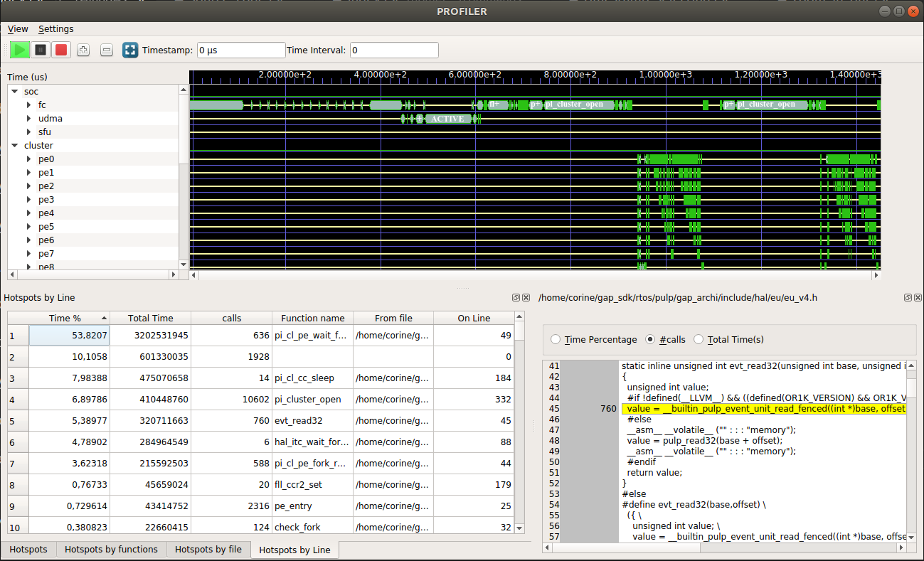
Task: Zoom out the timeline with minus icon
Action: (x=107, y=50)
